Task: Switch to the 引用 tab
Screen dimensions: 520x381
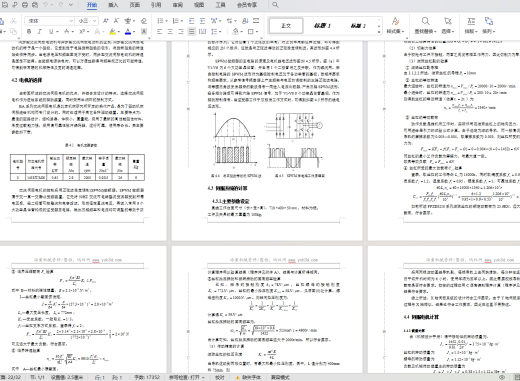Action: (156, 5)
